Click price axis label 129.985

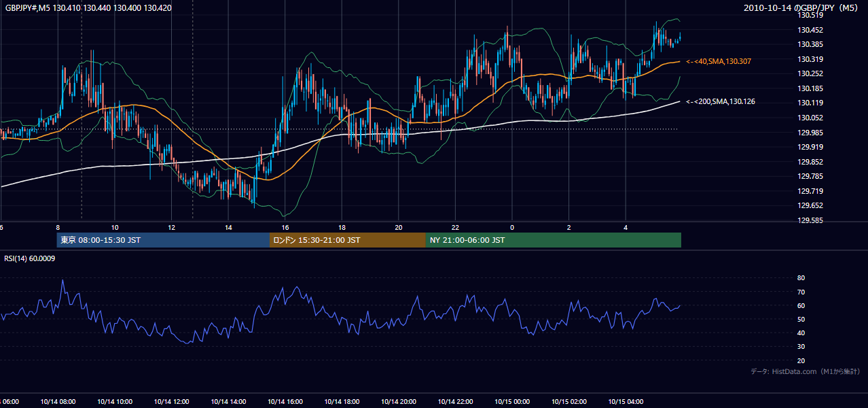click(x=810, y=133)
